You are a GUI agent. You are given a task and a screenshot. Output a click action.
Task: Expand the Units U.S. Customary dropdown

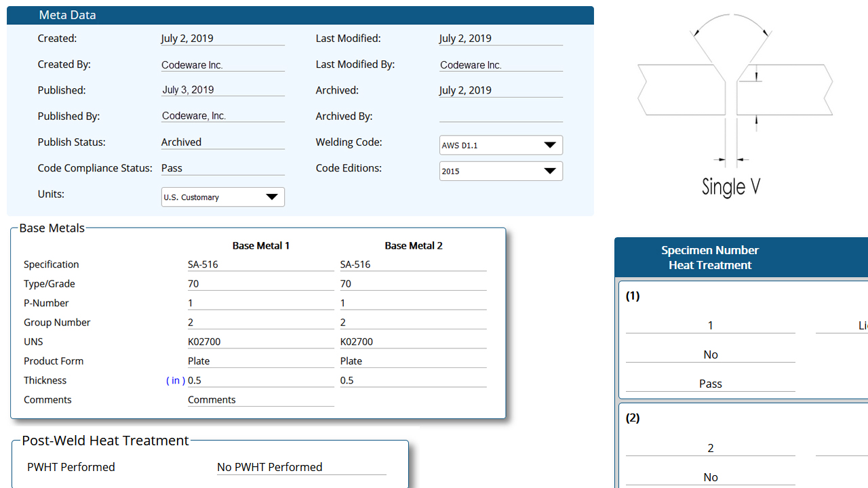pyautogui.click(x=222, y=197)
